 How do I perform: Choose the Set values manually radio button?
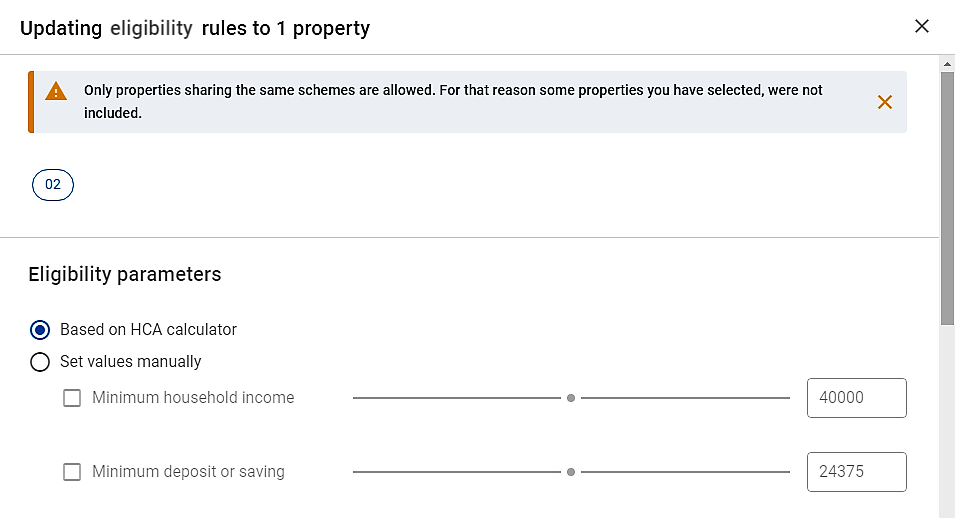pyautogui.click(x=40, y=362)
